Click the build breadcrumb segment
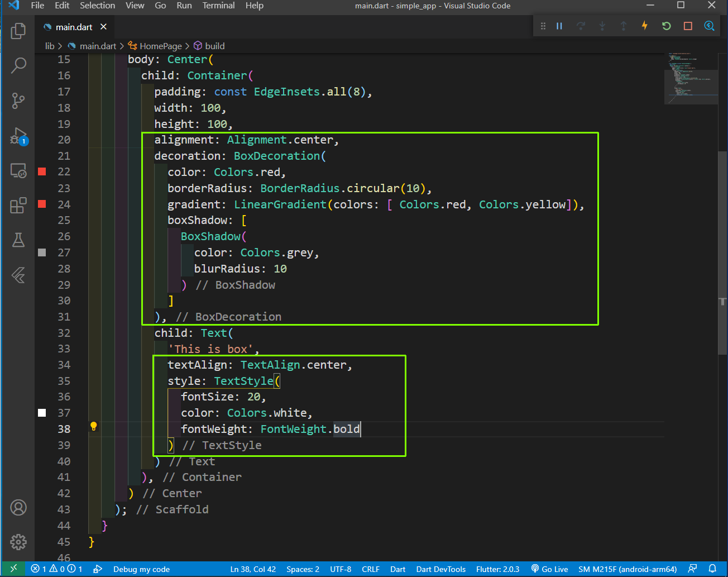The image size is (728, 577). (x=209, y=46)
